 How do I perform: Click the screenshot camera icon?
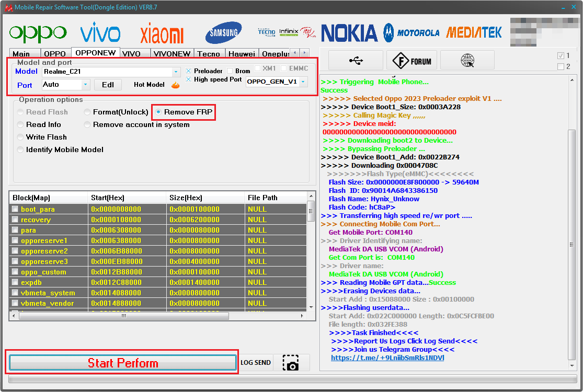pyautogui.click(x=290, y=362)
